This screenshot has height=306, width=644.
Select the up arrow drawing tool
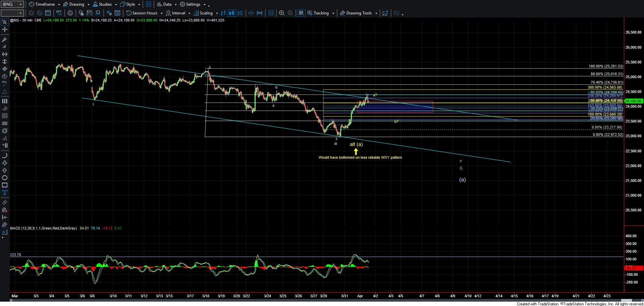[x=5, y=170]
